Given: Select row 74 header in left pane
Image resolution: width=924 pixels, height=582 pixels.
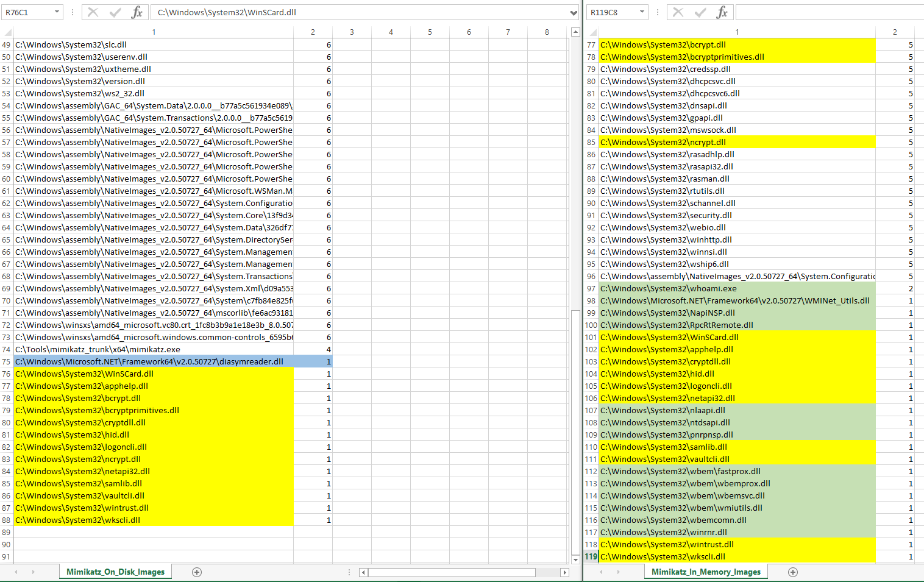Looking at the screenshot, I should 7,349.
